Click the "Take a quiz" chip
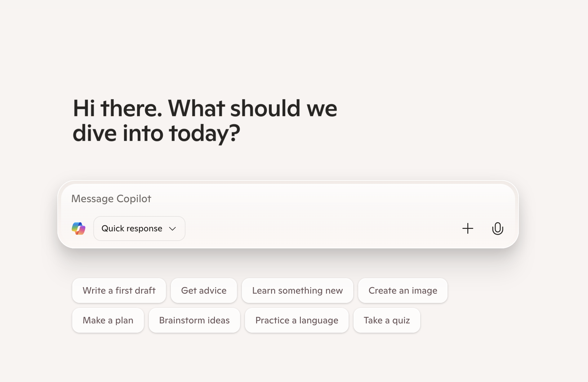 (x=387, y=320)
